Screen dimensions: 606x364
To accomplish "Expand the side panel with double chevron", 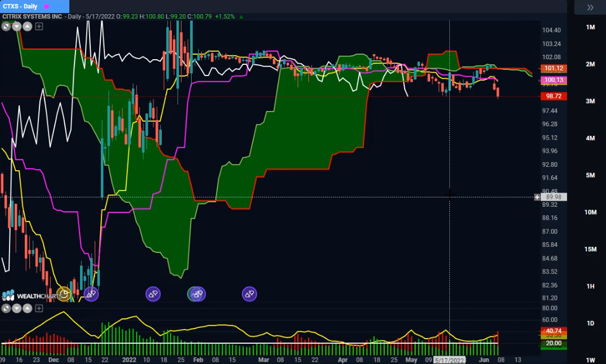I will 590,7.
